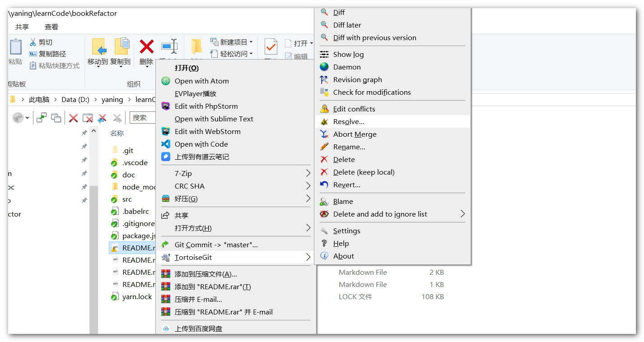Click the Abort Merge icon
The height and width of the screenshot is (342, 644).
(324, 134)
